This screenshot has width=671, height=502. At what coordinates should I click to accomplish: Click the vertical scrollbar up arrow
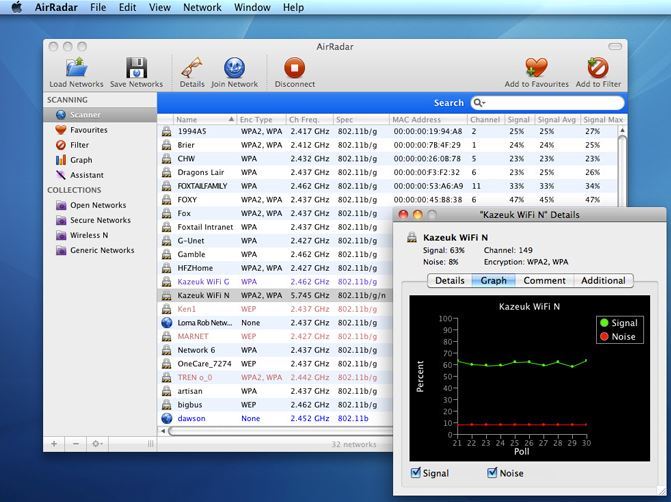(x=622, y=130)
